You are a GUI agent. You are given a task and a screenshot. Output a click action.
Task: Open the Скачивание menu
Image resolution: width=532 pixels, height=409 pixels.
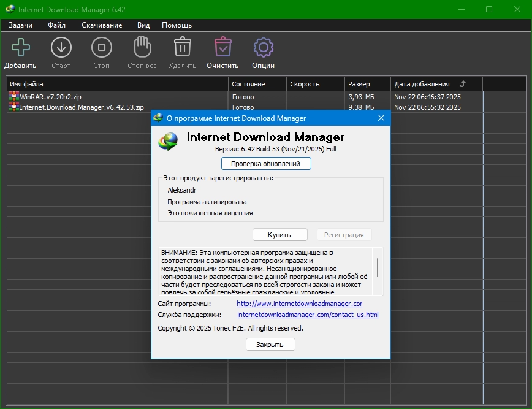(x=102, y=25)
